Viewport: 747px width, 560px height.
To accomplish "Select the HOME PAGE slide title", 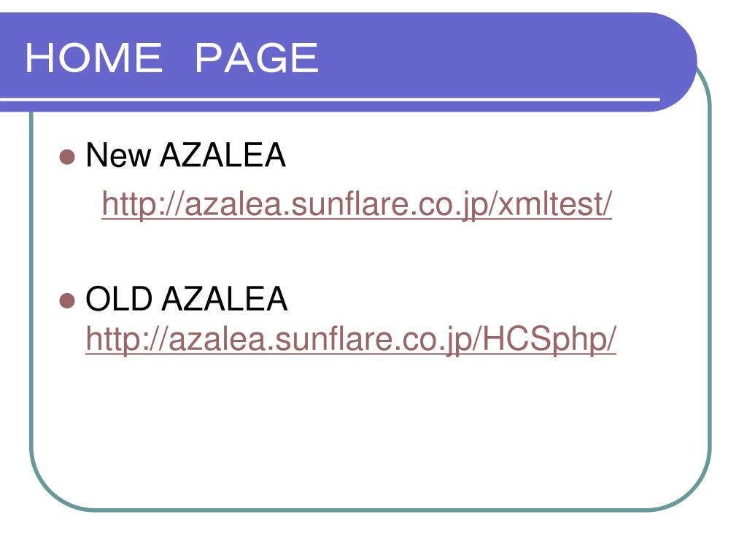I will pyautogui.click(x=171, y=58).
